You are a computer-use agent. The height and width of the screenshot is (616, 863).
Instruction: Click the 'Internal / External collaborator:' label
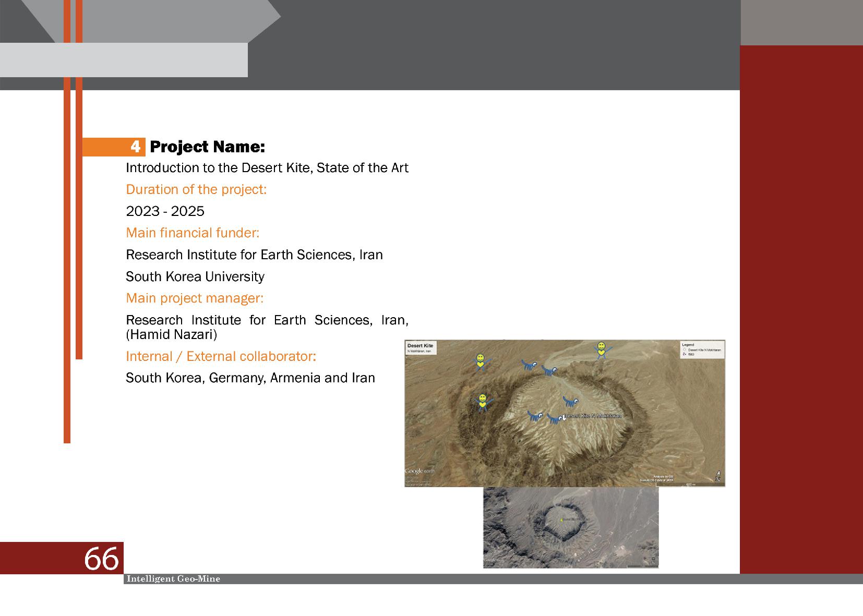(x=221, y=356)
